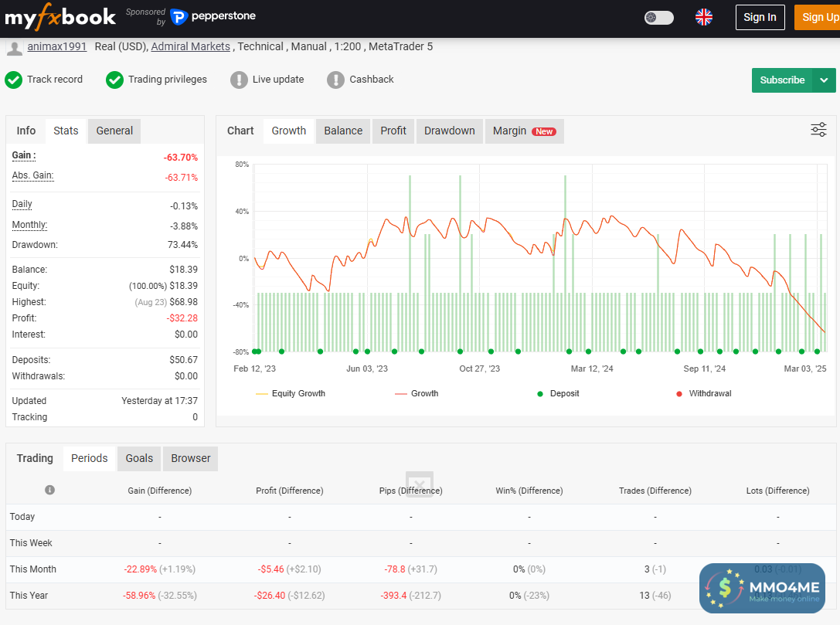This screenshot has width=840, height=625.
Task: Toggle the dark mode switch
Action: point(658,17)
